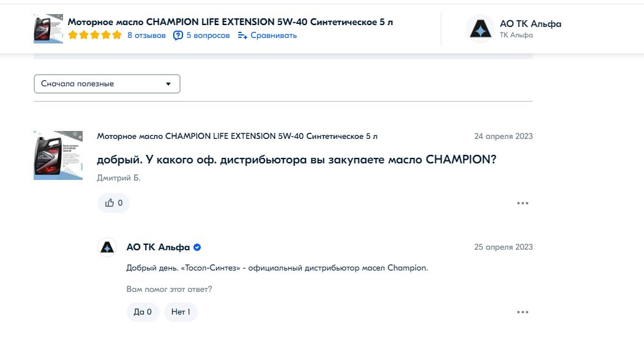
Task: Open the 8 отзывов reviews link
Action: [x=147, y=35]
